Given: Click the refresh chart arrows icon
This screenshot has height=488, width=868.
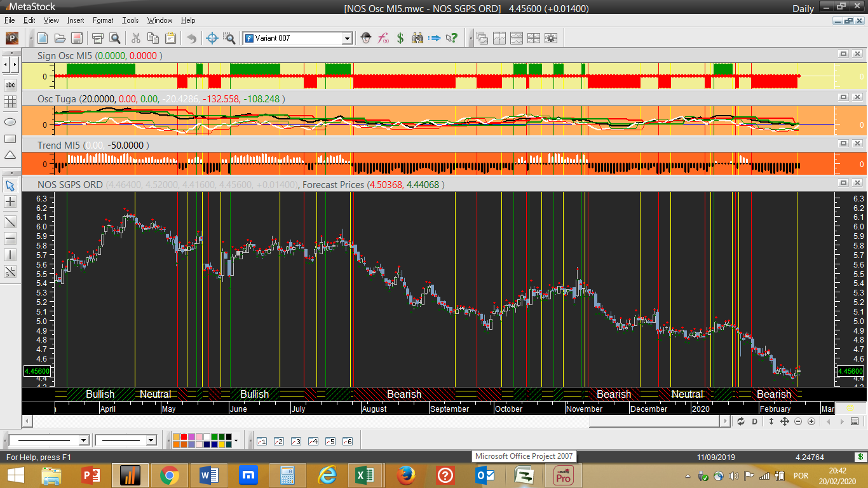Looking at the screenshot, I should click(740, 421).
